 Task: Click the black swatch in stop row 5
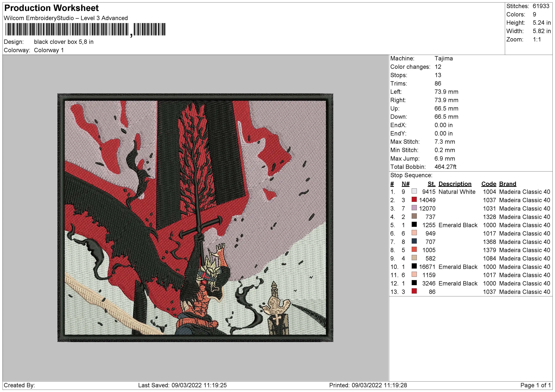(414, 225)
